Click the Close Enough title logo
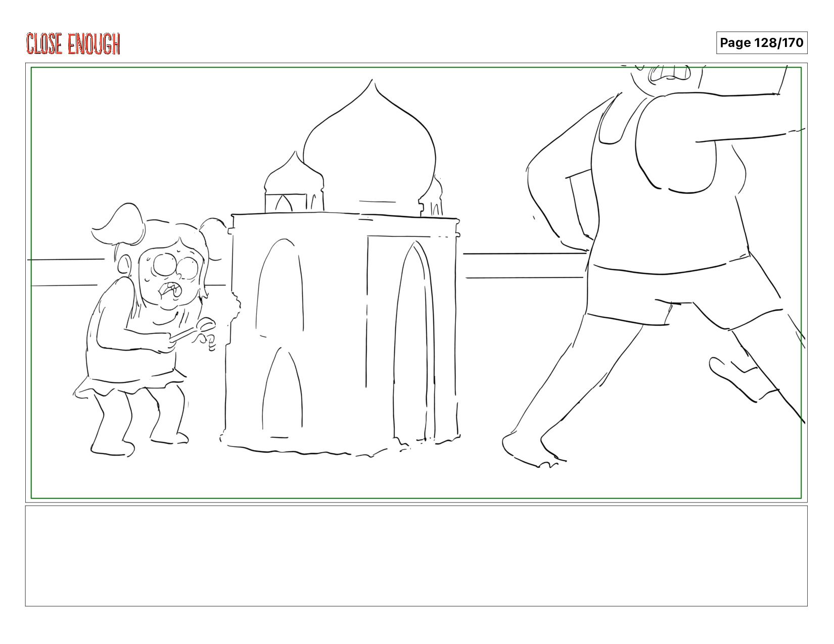834x644 pixels. pyautogui.click(x=73, y=43)
